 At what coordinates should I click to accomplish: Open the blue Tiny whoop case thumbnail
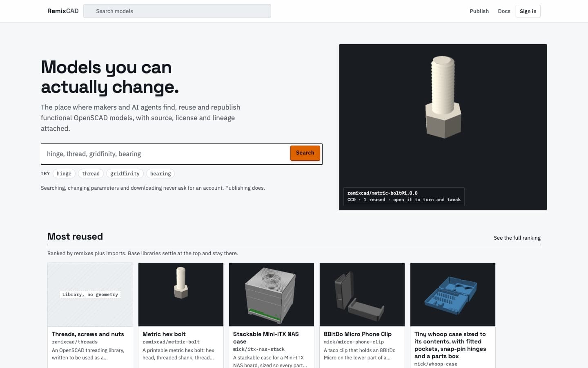[x=453, y=294]
